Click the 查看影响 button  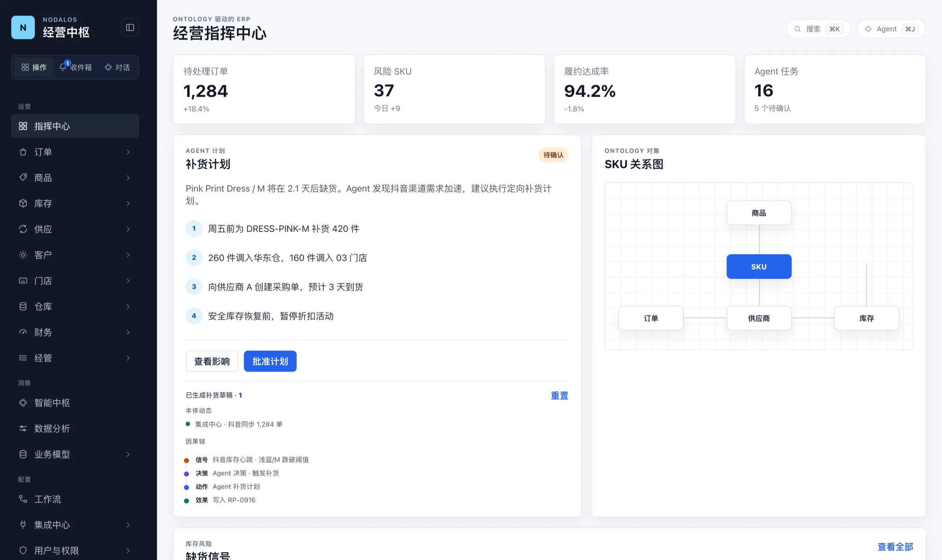click(212, 361)
